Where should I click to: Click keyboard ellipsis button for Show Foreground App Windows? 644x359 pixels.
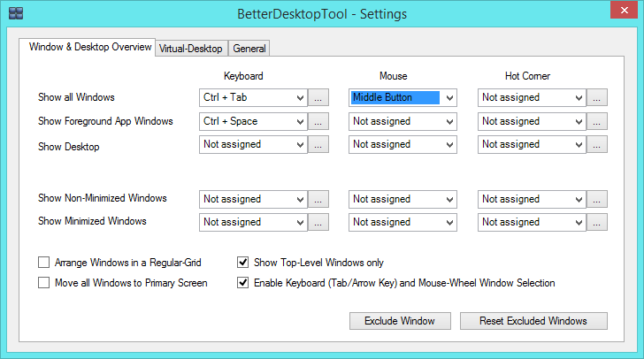[318, 122]
